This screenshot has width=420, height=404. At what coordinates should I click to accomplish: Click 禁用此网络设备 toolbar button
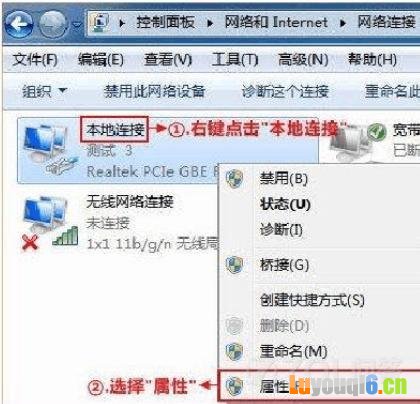pos(154,91)
